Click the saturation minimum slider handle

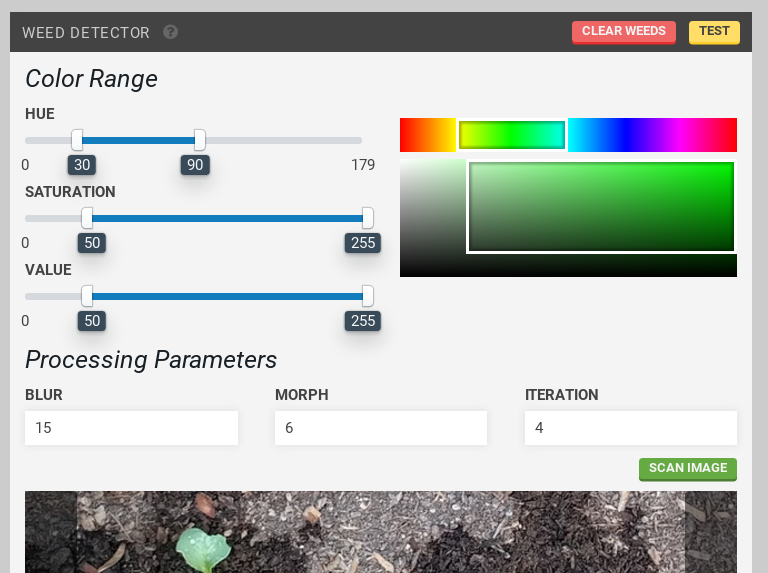click(x=87, y=218)
